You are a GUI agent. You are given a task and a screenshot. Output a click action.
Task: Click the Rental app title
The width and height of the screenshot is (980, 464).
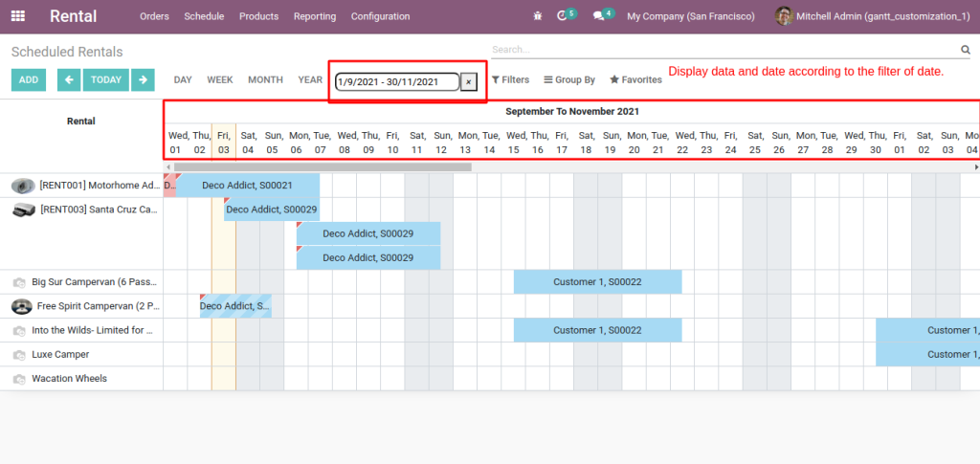click(73, 16)
